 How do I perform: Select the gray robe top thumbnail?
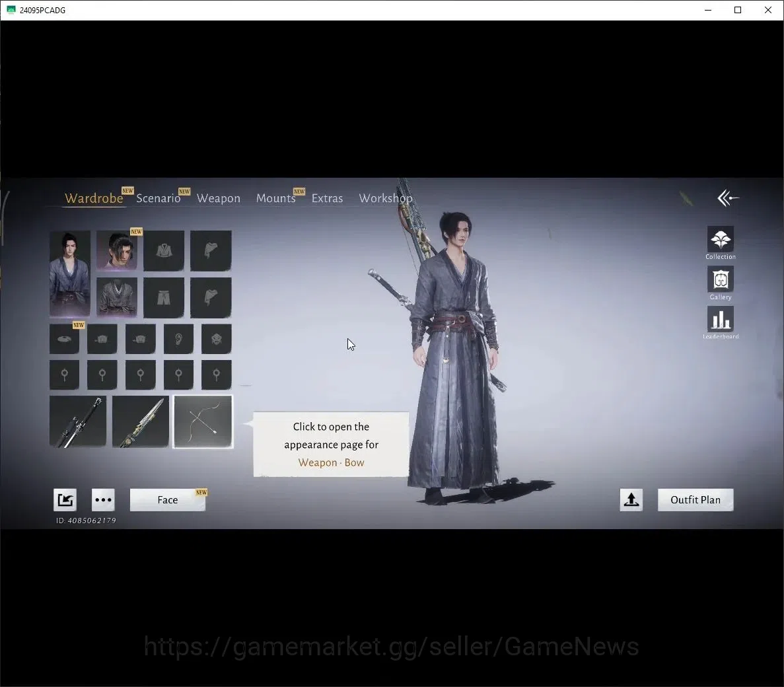point(117,297)
